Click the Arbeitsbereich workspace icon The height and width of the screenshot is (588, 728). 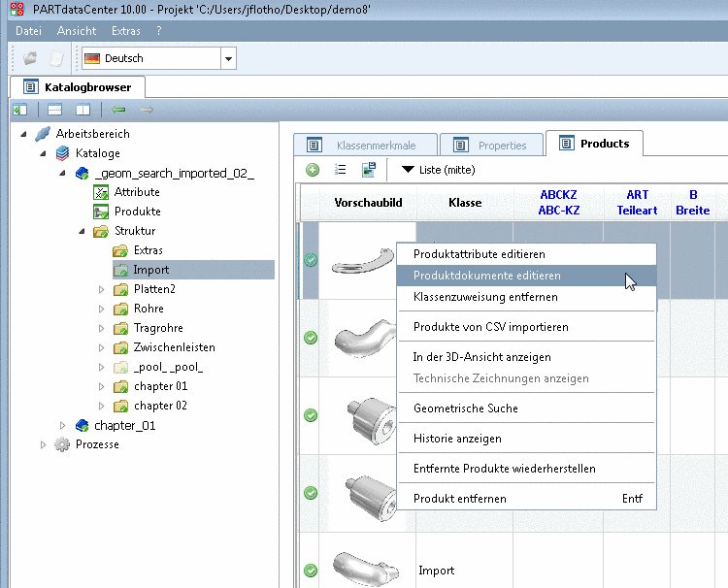click(43, 134)
